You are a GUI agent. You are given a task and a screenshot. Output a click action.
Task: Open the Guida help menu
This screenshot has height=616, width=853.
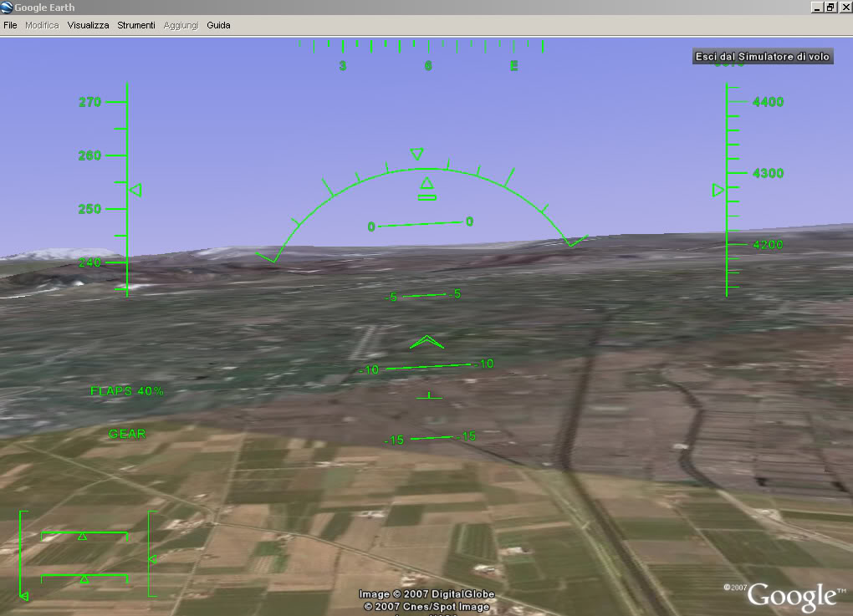pyautogui.click(x=218, y=25)
